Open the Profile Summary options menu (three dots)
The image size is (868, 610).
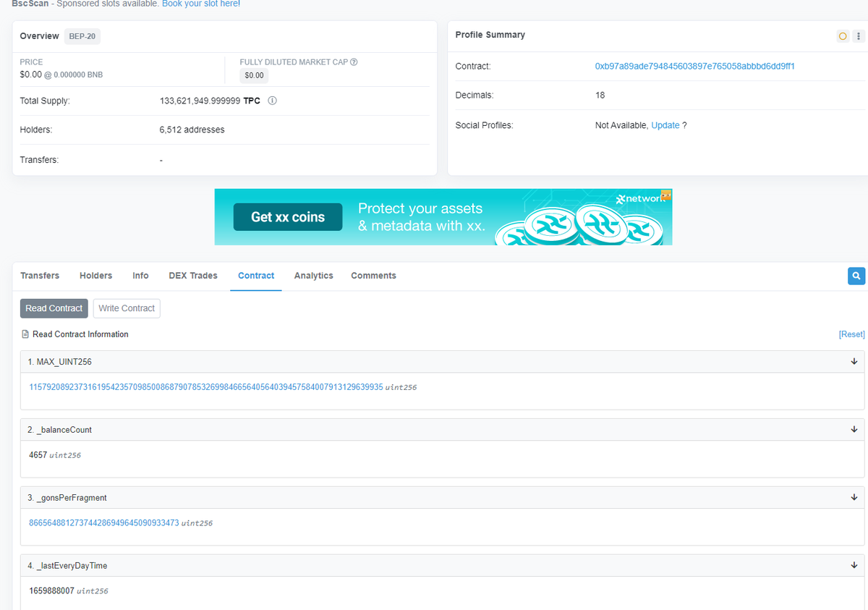coord(858,35)
